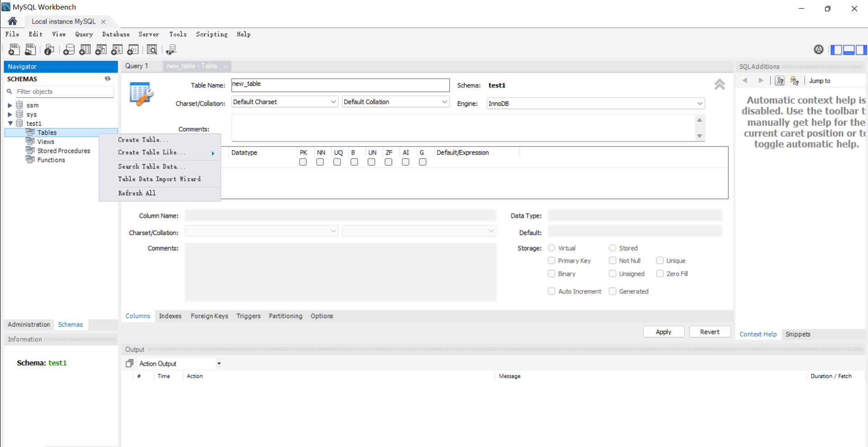Click the Revert button

(710, 332)
